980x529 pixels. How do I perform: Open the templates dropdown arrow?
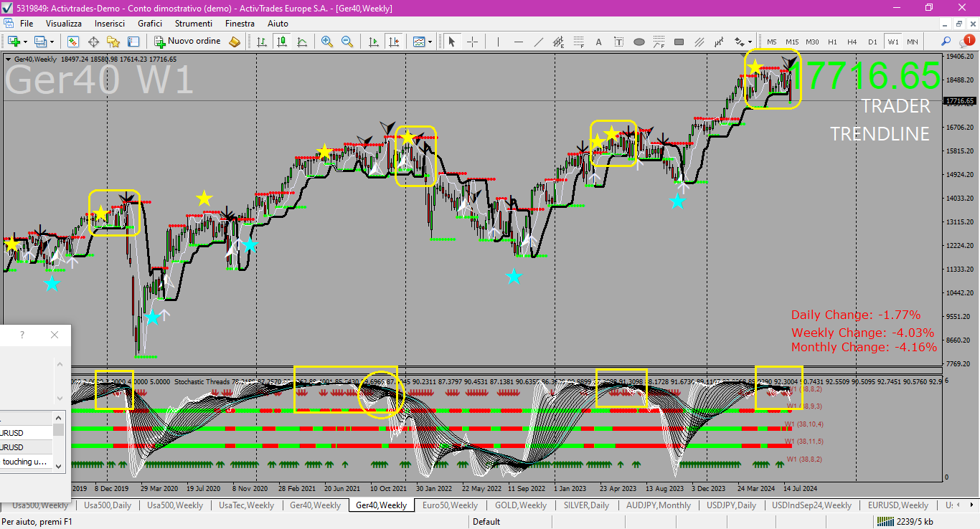pos(430,42)
